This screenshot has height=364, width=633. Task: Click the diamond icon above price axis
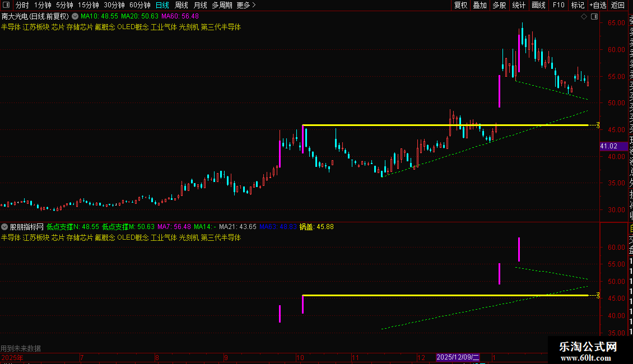pos(584,17)
